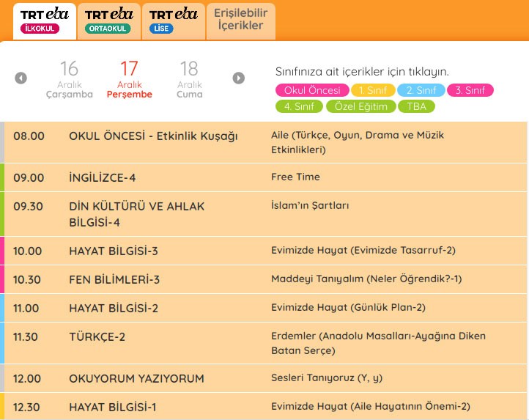Viewport: 529px width, 420px height.
Task: Select 17 Aralık Perşembe date
Action: tap(130, 79)
